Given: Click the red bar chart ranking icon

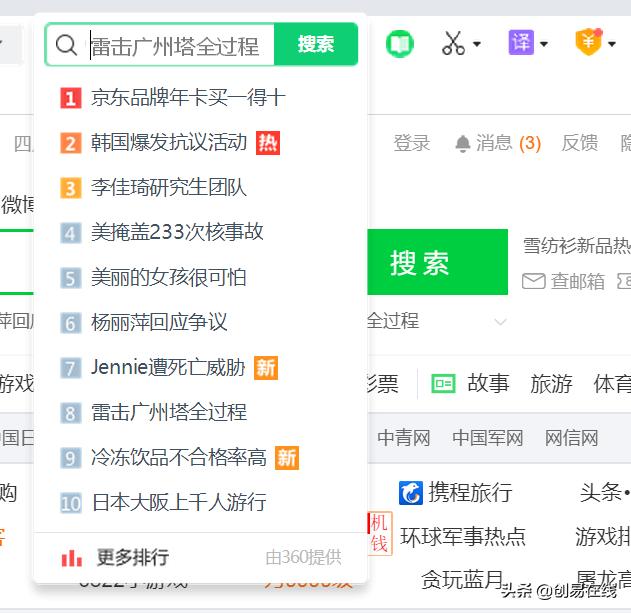Looking at the screenshot, I should [72, 558].
